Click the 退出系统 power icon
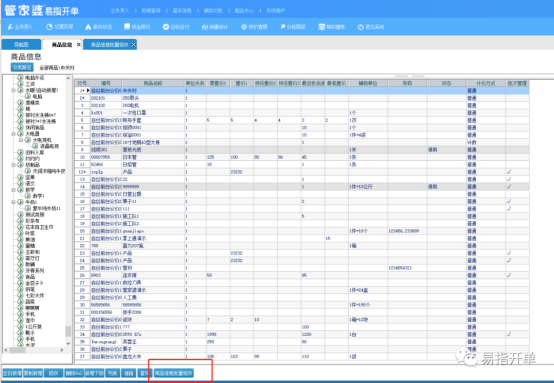 371,27
